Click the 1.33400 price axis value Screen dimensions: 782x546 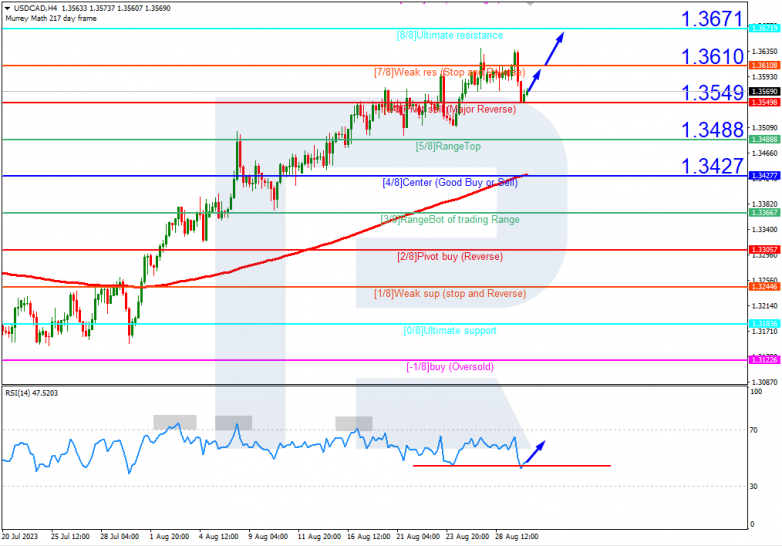point(764,229)
